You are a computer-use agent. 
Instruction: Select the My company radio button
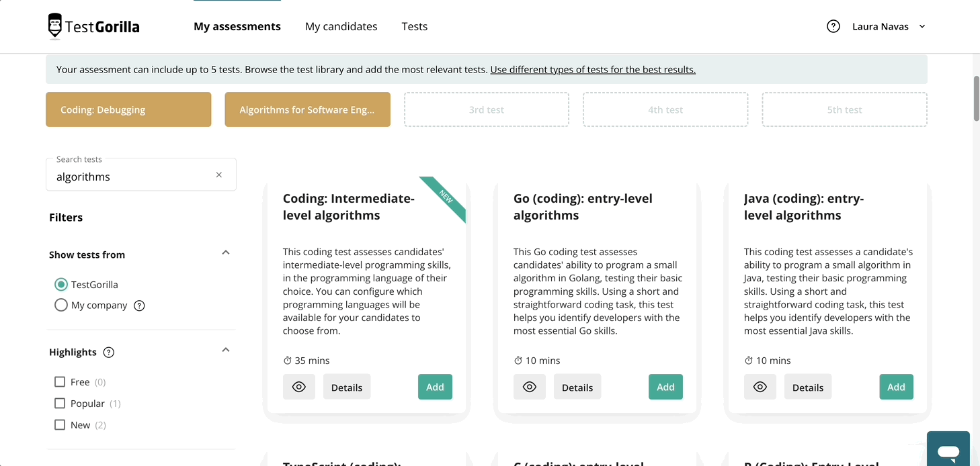[x=61, y=305]
